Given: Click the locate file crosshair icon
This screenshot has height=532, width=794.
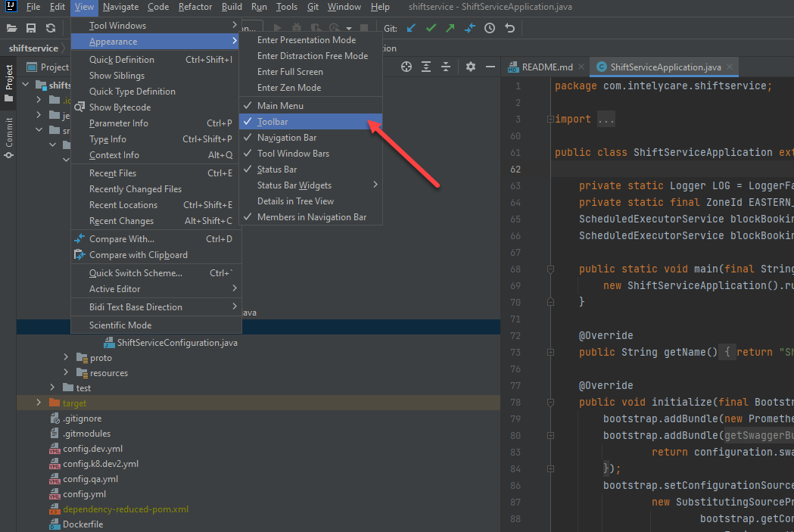Looking at the screenshot, I should point(406,67).
